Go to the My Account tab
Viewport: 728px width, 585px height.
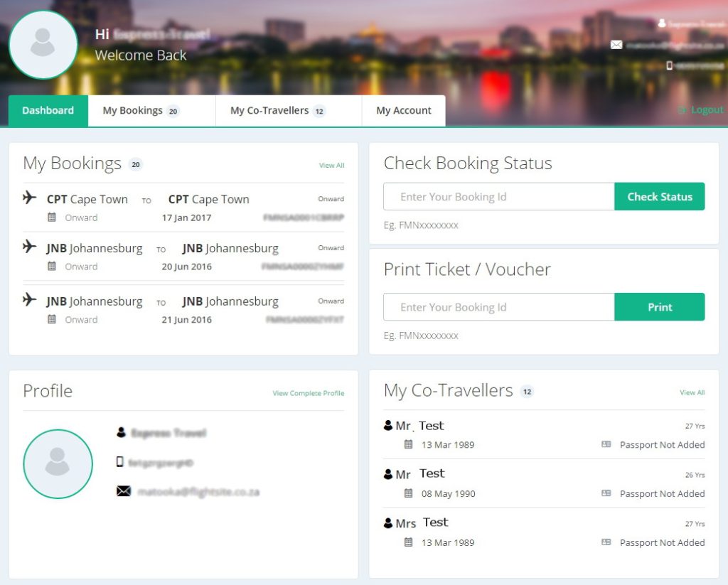pos(403,110)
